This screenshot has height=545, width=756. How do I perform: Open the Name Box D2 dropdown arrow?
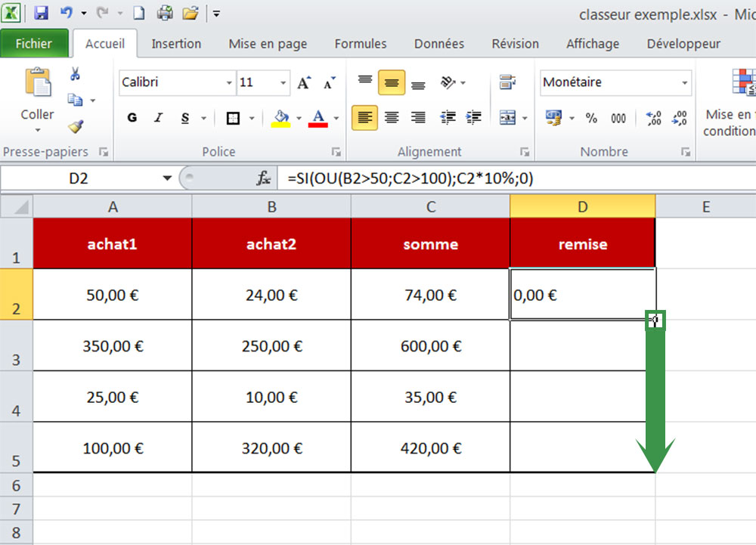point(167,178)
